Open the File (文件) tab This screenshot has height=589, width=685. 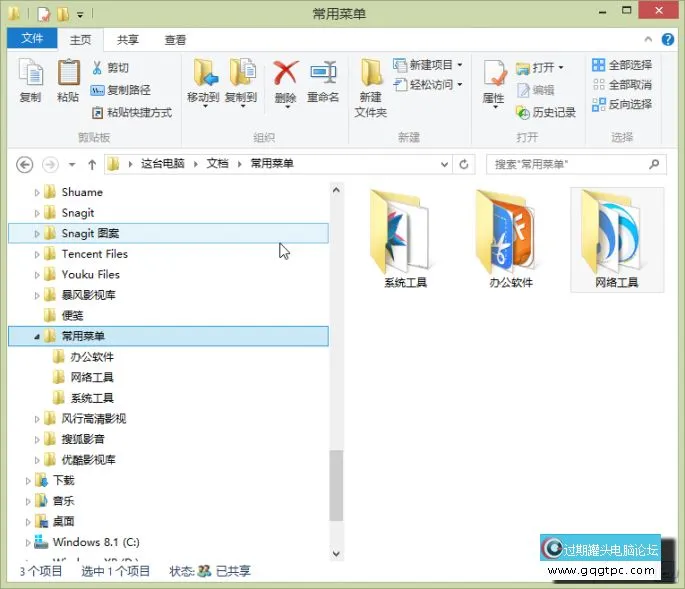[32, 38]
